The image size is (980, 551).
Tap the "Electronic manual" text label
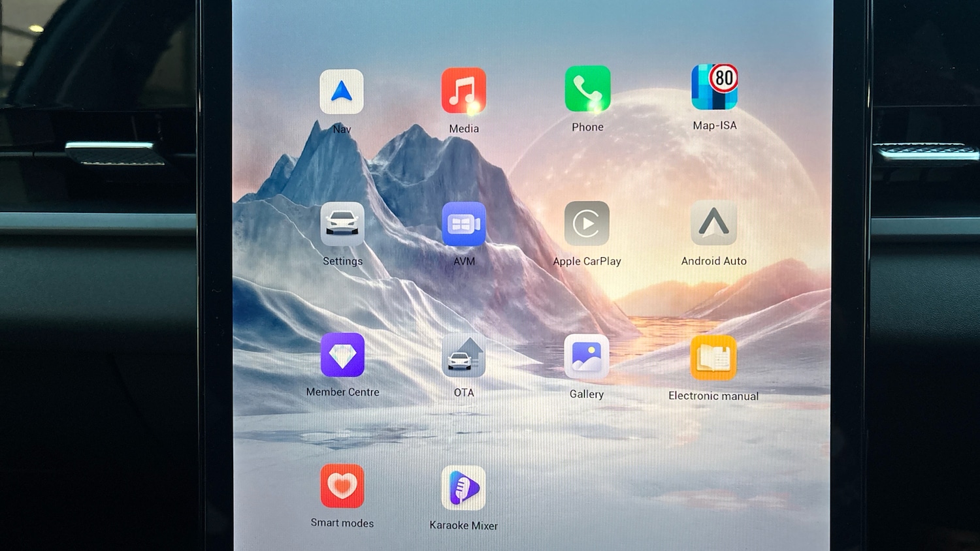click(713, 396)
